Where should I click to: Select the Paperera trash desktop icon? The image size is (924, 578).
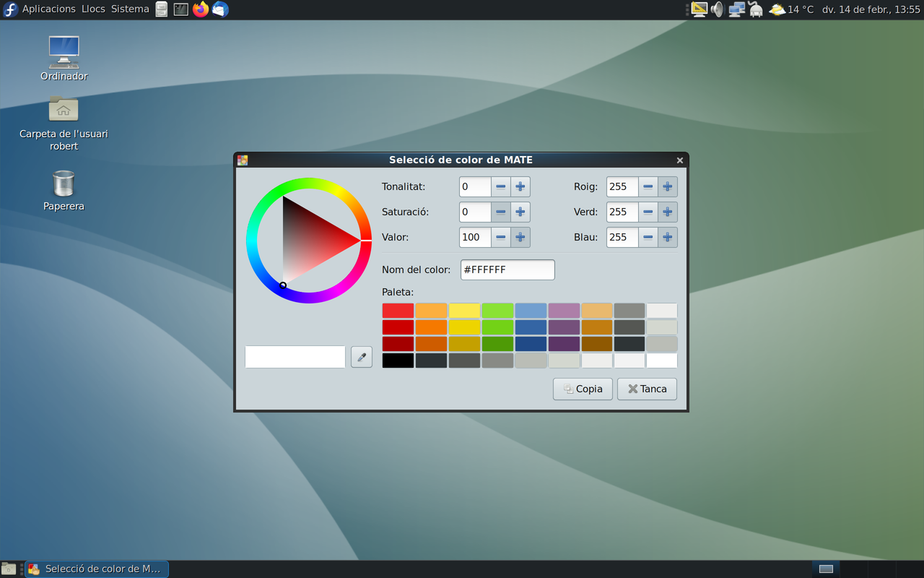pyautogui.click(x=64, y=191)
